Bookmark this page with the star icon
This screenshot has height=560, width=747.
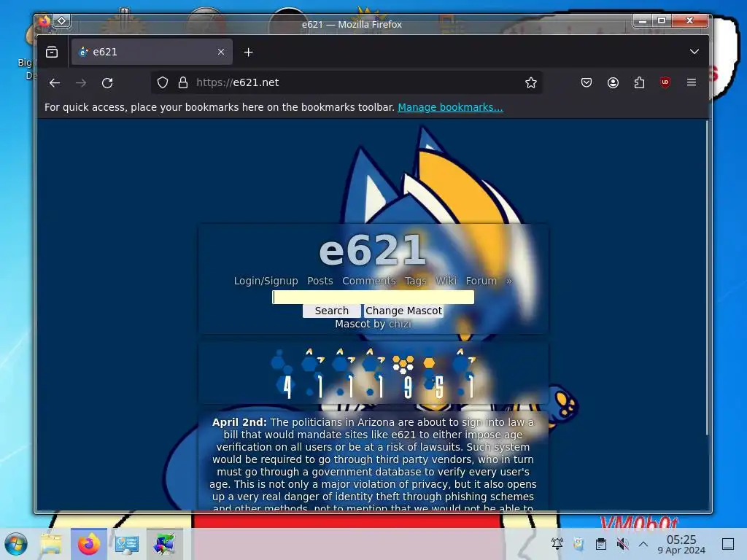531,82
